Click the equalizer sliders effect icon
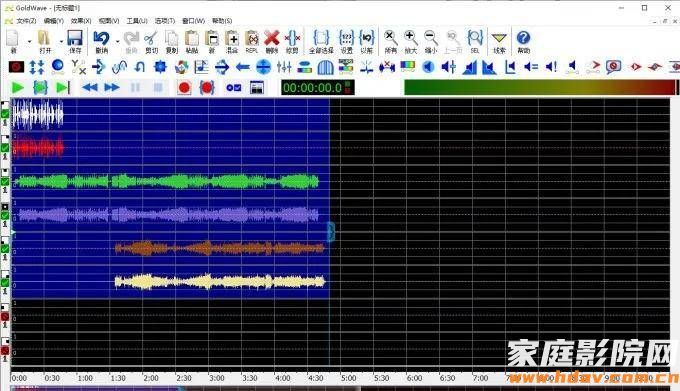Viewport: 680px width, 391px height. (x=284, y=67)
